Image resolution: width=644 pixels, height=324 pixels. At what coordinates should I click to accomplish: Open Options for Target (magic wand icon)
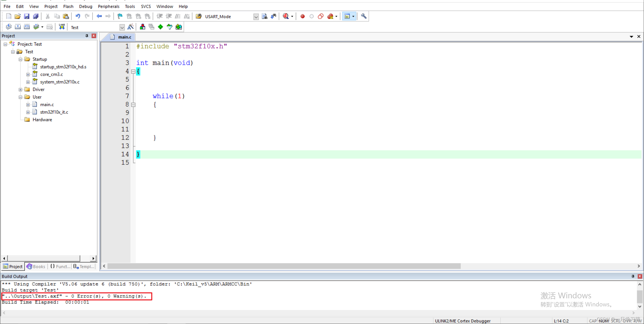coord(131,27)
